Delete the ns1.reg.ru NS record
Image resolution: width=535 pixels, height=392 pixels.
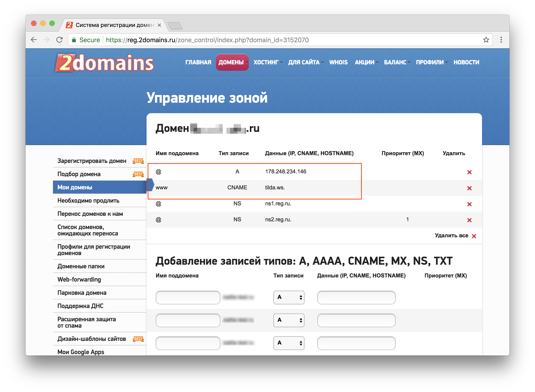point(469,204)
